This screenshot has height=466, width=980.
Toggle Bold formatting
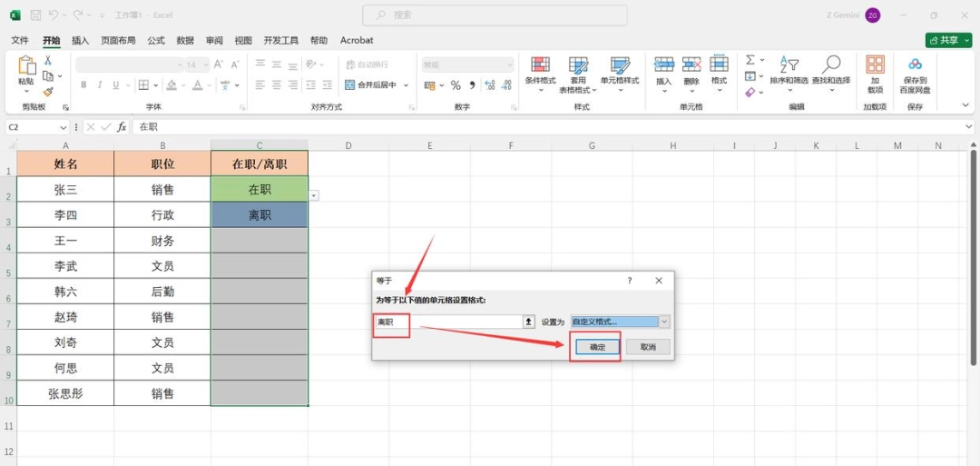click(83, 85)
